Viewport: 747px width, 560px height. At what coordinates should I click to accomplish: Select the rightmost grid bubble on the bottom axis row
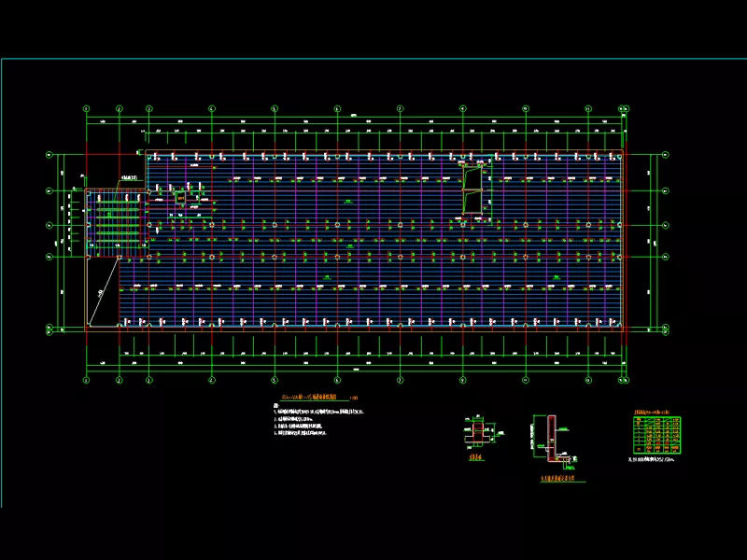[624, 381]
